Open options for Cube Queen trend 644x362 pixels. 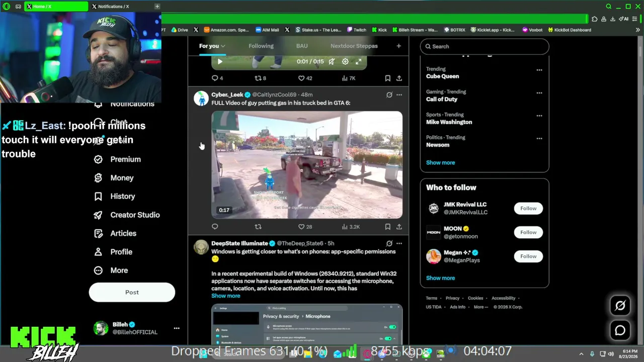coord(539,70)
